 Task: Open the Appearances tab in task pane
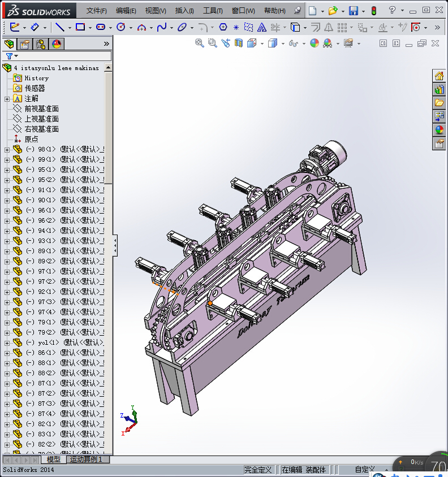[x=439, y=129]
